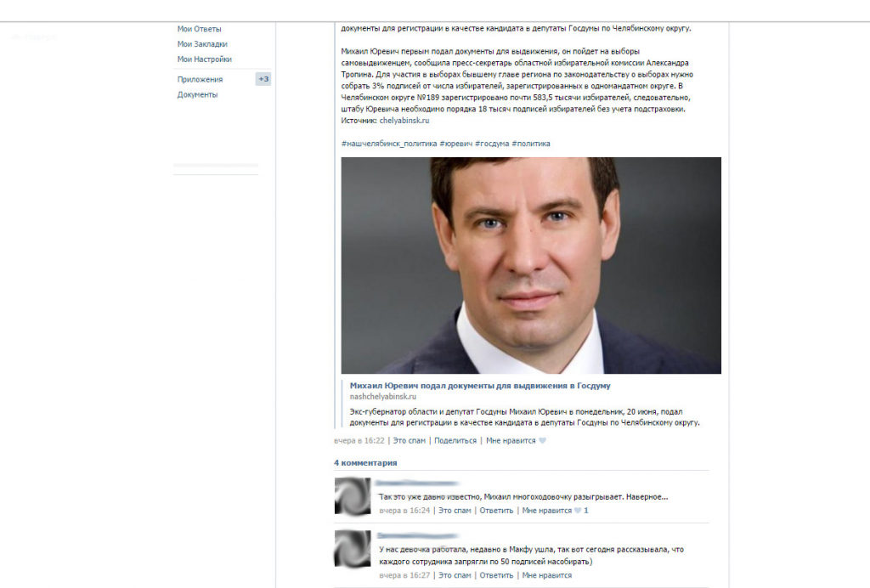Open Мои Закладки in the sidebar
This screenshot has width=870, height=588.
click(x=202, y=44)
